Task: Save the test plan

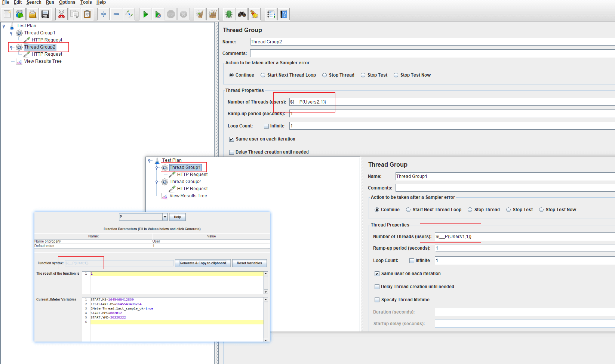Action: tap(45, 15)
